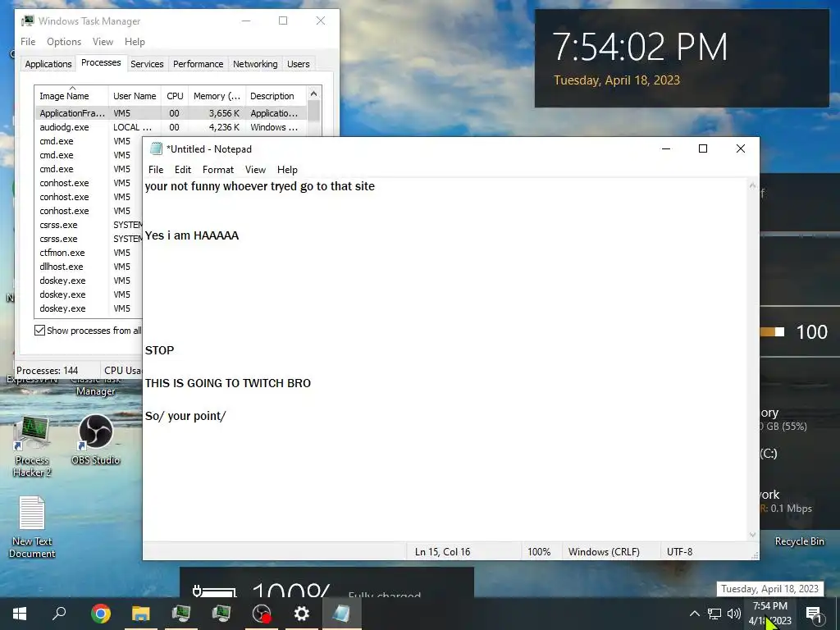Switch to Performance tab
The height and width of the screenshot is (630, 840).
point(198,64)
